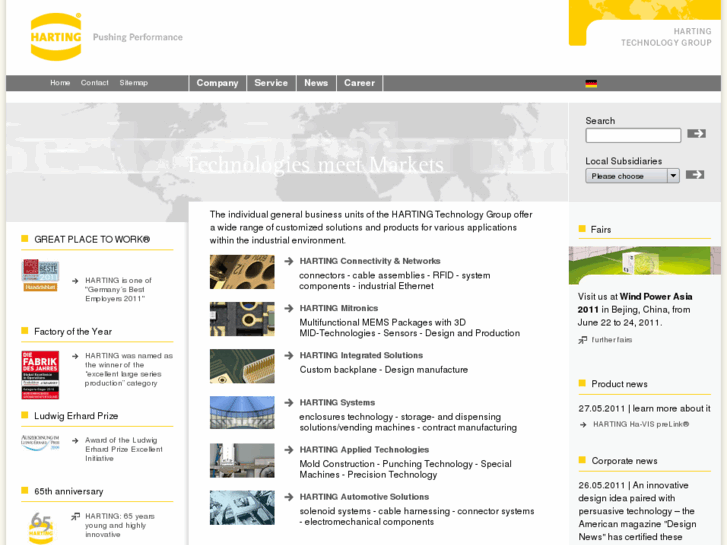Open the Contact page
The height and width of the screenshot is (545, 727).
click(95, 83)
